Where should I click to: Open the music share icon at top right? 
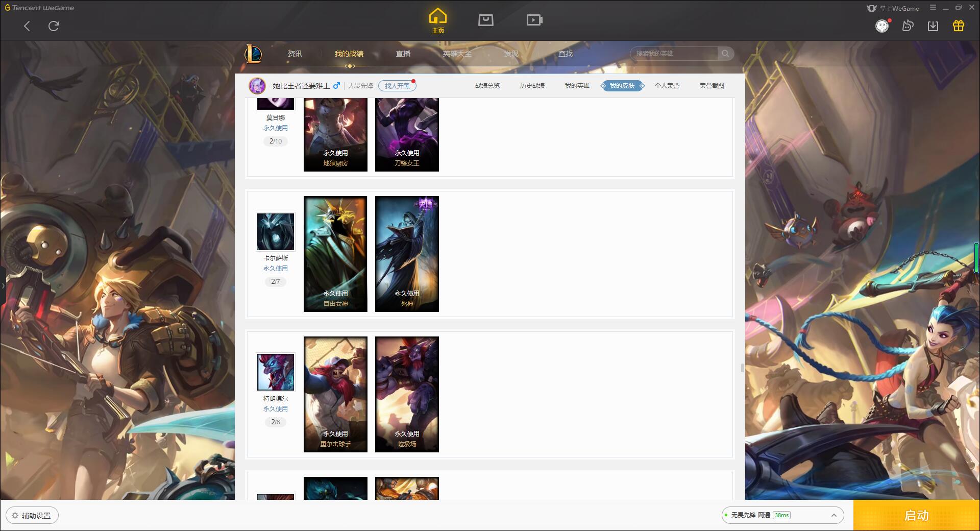pos(908,26)
